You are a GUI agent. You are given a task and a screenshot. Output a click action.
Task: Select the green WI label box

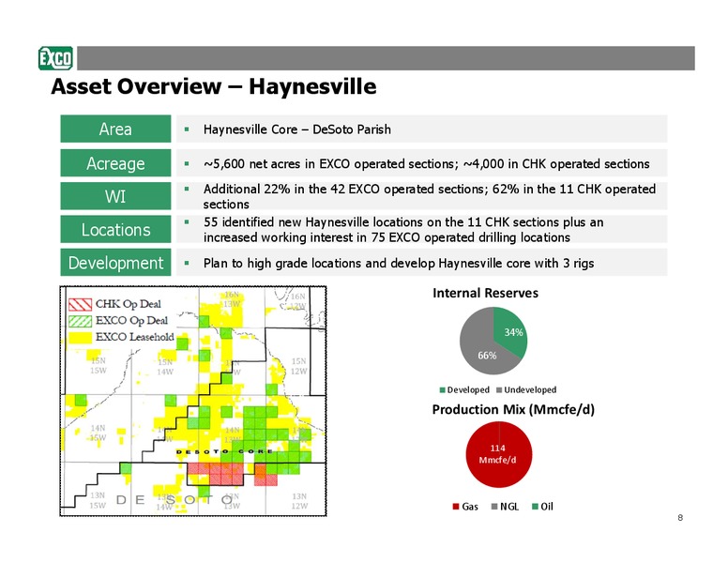[115, 196]
